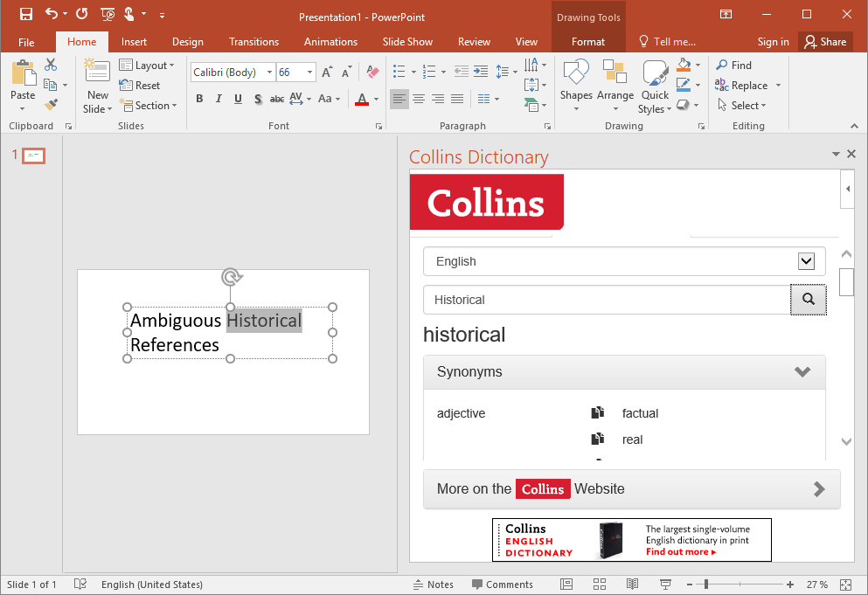Toggle Touch/Mouse mode icon
The image size is (868, 595).
coord(129,14)
